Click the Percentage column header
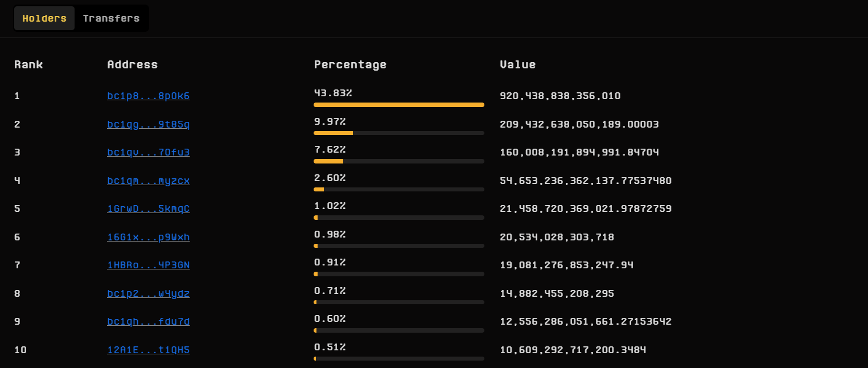868x368 pixels. tap(350, 64)
